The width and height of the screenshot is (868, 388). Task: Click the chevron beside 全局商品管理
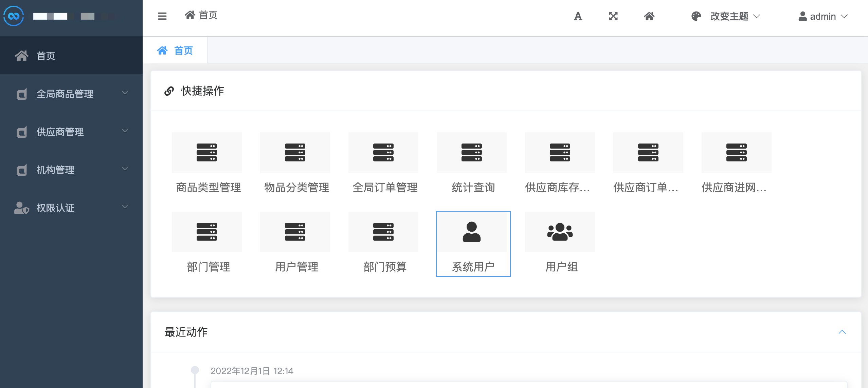(125, 93)
